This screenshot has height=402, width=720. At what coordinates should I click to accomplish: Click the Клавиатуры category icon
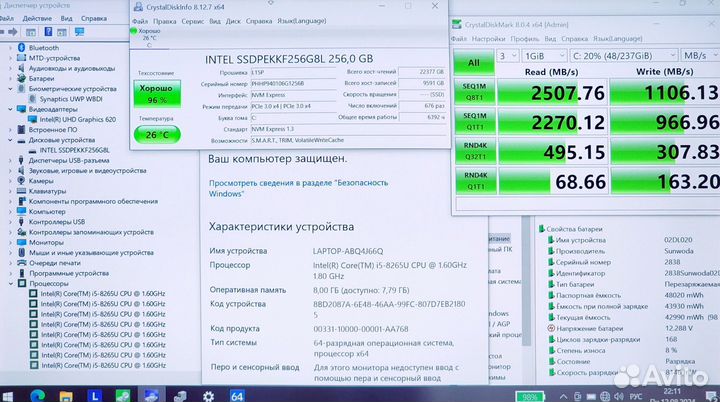point(21,191)
